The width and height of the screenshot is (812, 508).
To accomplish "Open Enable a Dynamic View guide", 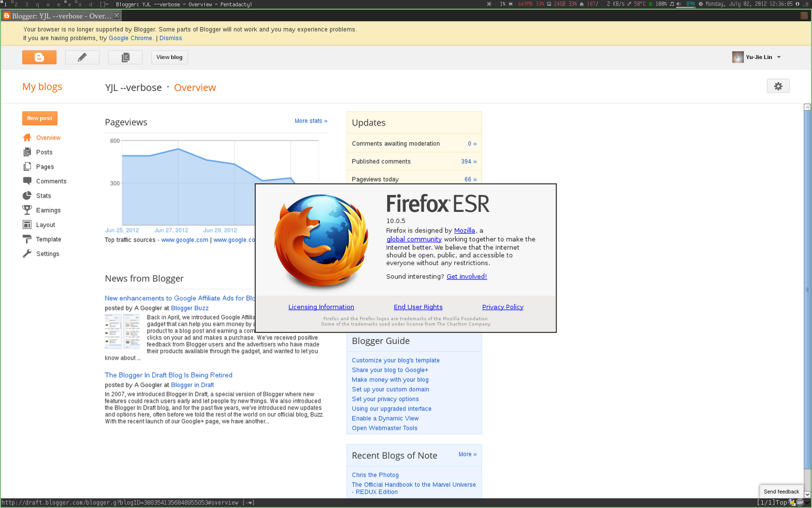I will [385, 418].
